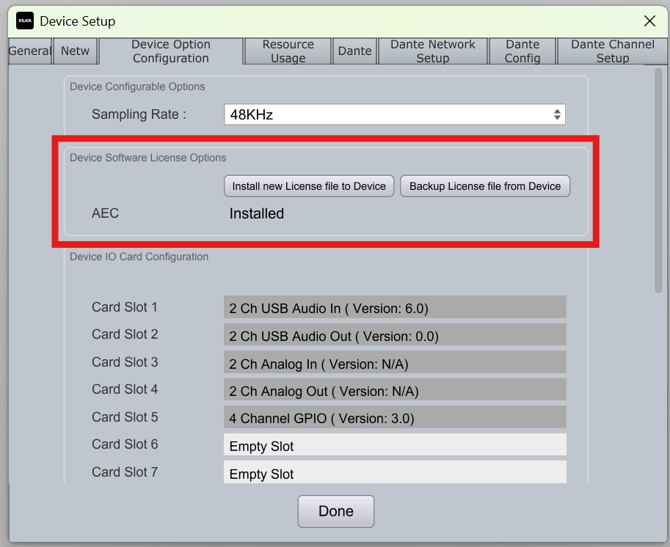This screenshot has height=547, width=670.
Task: Switch to the Dante tab
Action: 354,51
